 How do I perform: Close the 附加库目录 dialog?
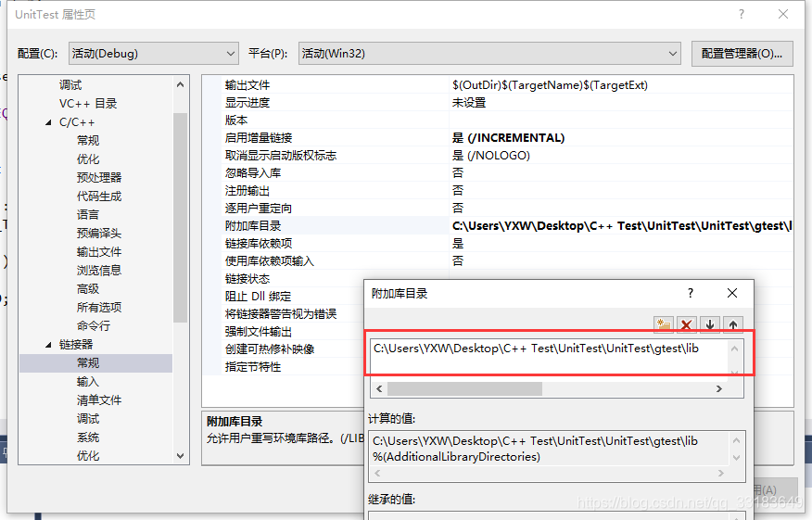pyautogui.click(x=732, y=293)
